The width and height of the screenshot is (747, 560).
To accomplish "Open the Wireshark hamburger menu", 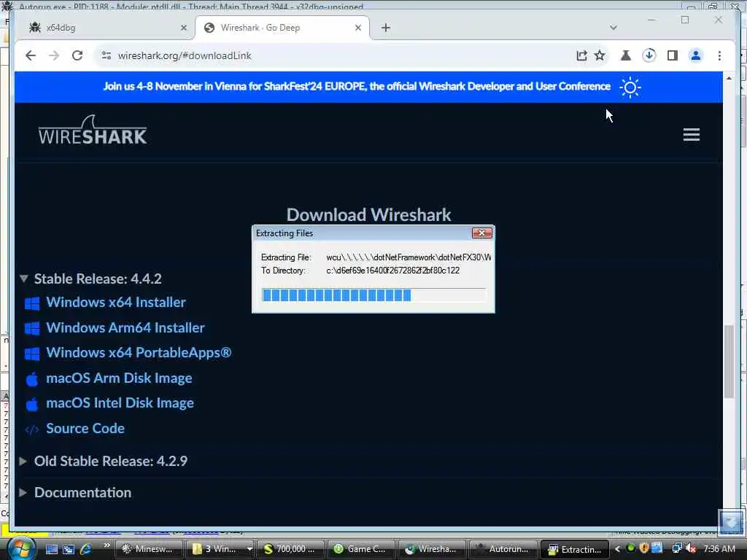I will tap(692, 134).
